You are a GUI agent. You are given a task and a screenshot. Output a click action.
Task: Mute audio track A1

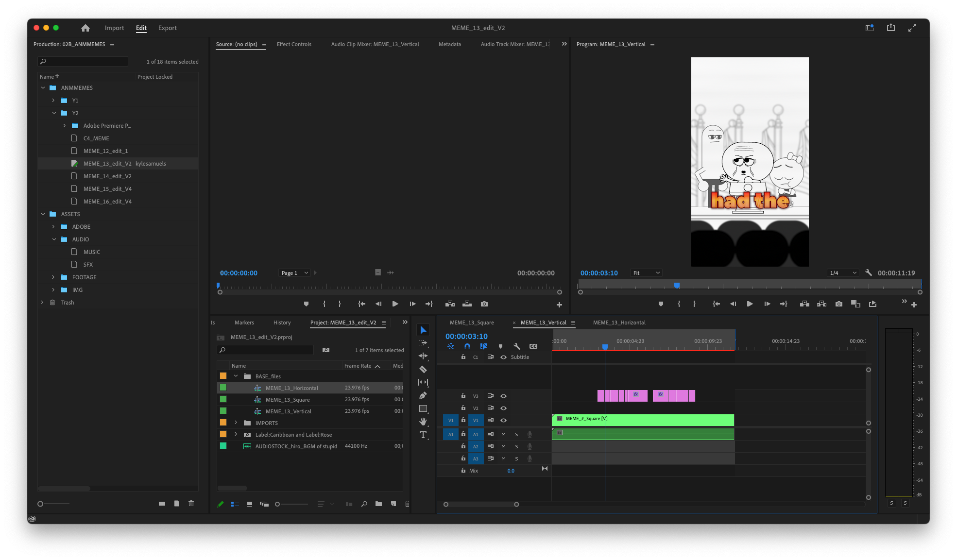[503, 434]
